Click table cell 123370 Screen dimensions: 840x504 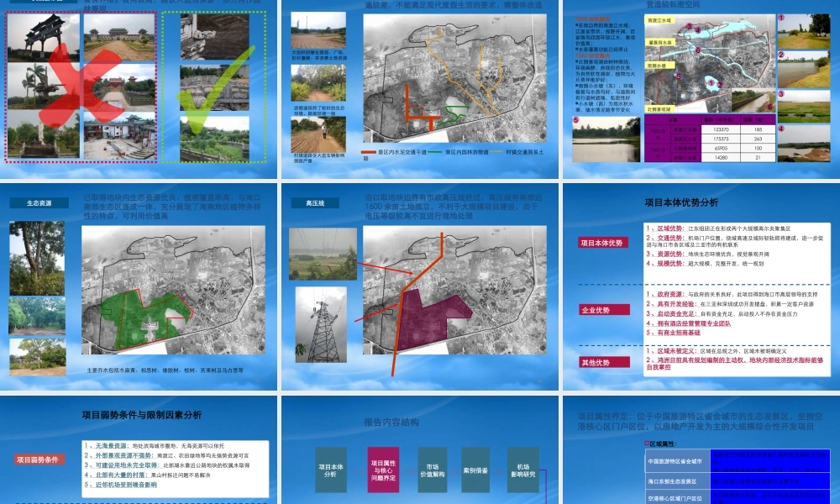pos(721,129)
